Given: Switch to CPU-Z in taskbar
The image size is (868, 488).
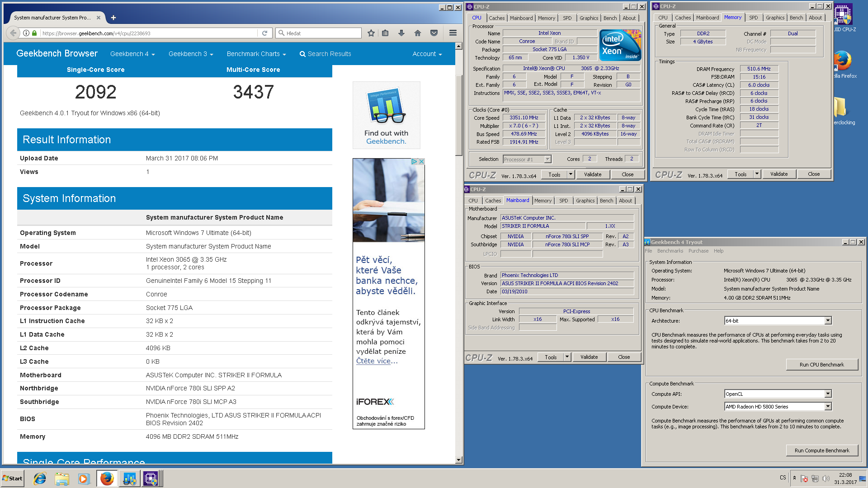Looking at the screenshot, I should [x=151, y=479].
